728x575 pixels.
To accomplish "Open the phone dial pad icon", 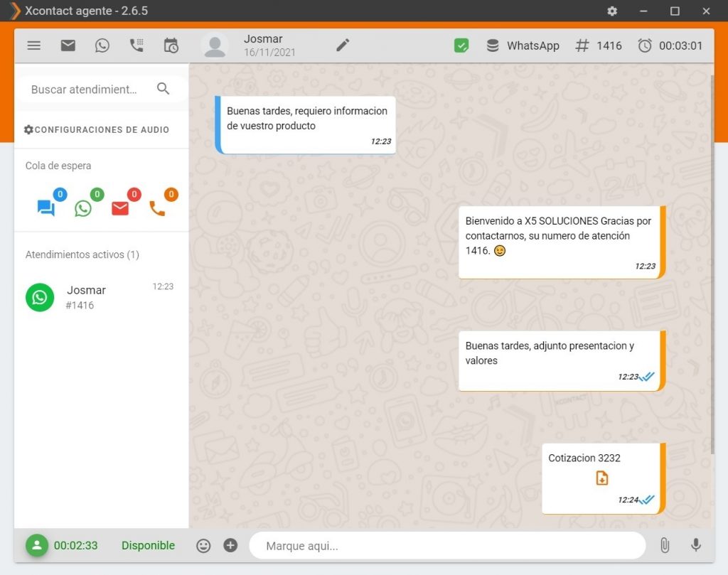I will point(136,45).
